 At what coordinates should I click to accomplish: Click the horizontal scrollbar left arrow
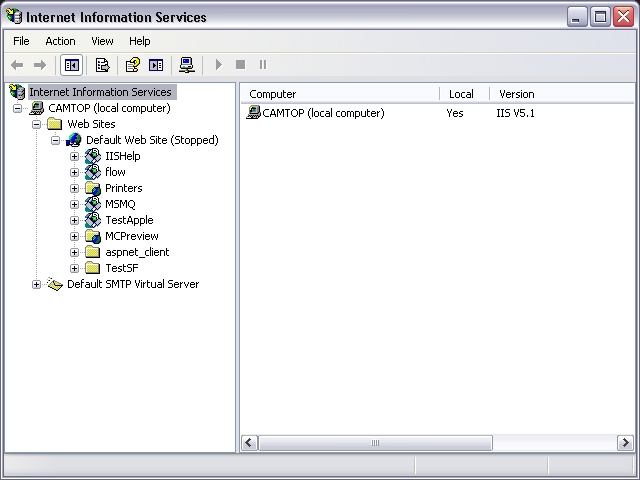[x=249, y=443]
